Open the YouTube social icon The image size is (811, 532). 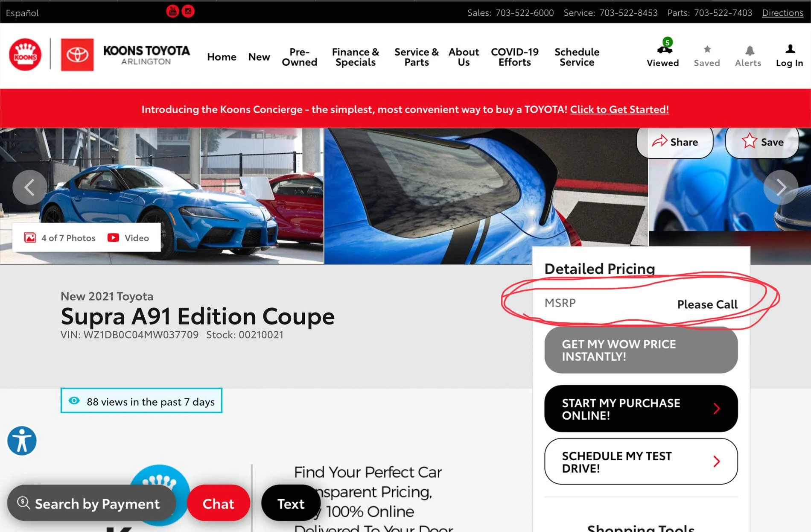click(172, 11)
